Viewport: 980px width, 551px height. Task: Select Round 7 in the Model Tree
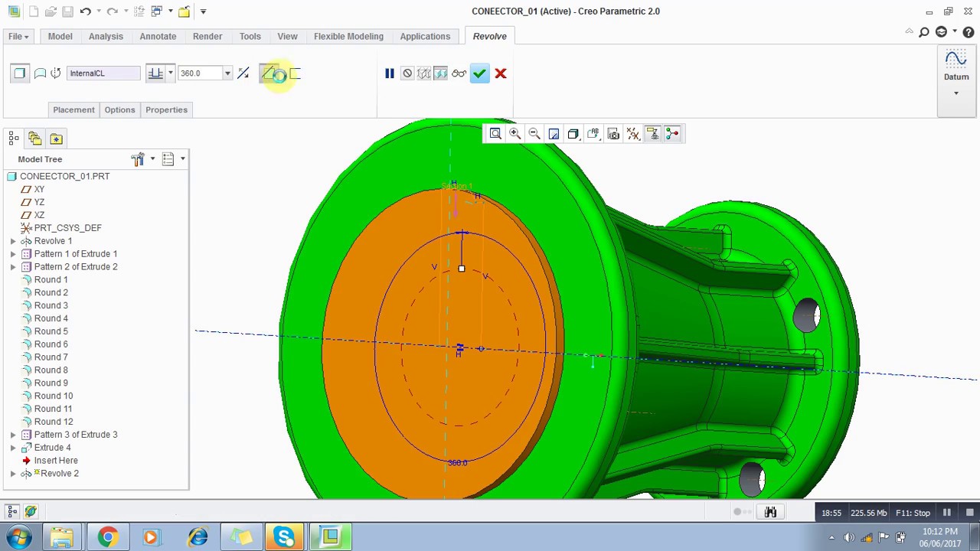(x=51, y=357)
